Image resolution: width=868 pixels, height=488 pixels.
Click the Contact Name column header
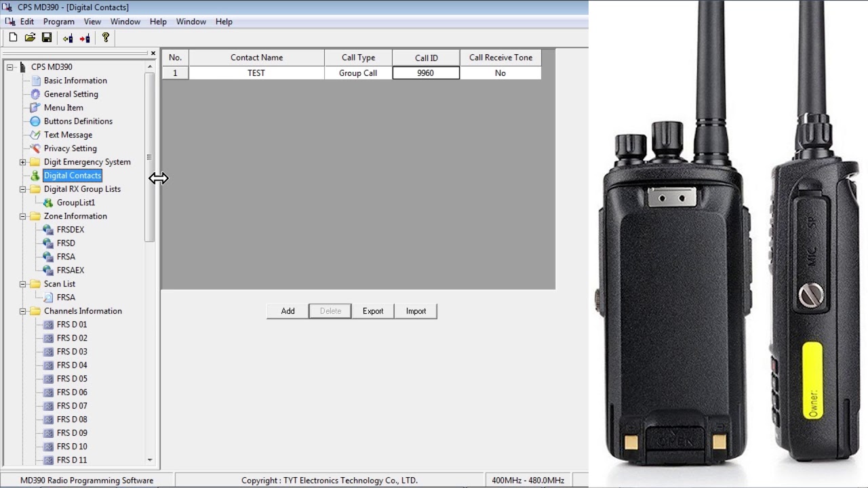point(256,58)
